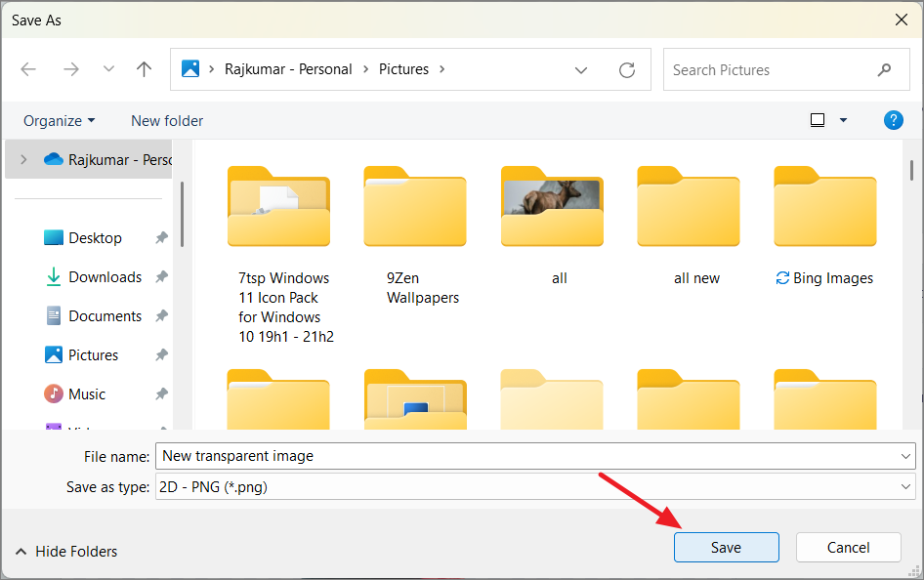Click the pin icon beside Music
Viewport: 924px width, 580px height.
[x=161, y=394]
